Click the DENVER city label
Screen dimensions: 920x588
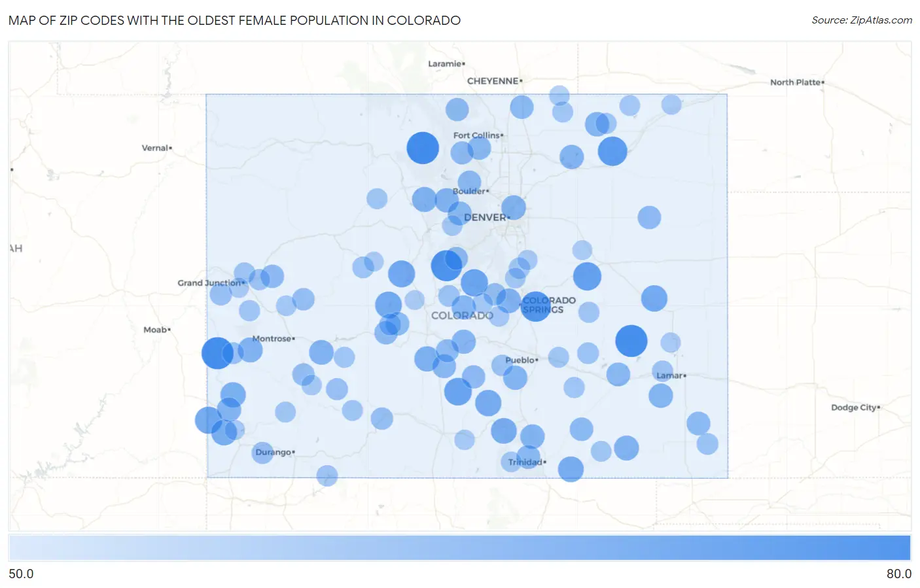486,217
